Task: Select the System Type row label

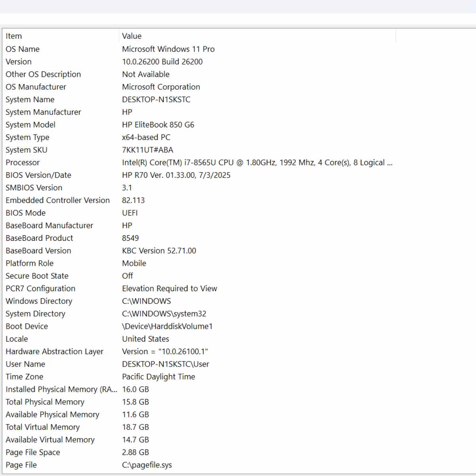Action: click(27, 138)
